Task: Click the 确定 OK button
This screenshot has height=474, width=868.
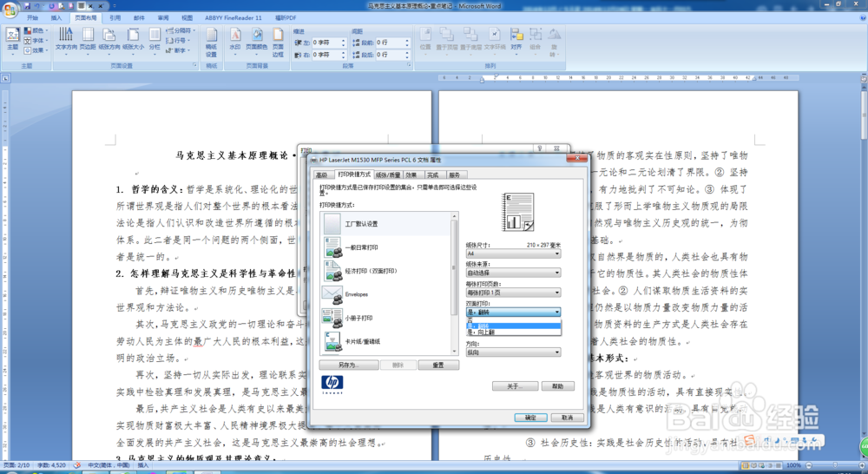Action: [x=530, y=418]
